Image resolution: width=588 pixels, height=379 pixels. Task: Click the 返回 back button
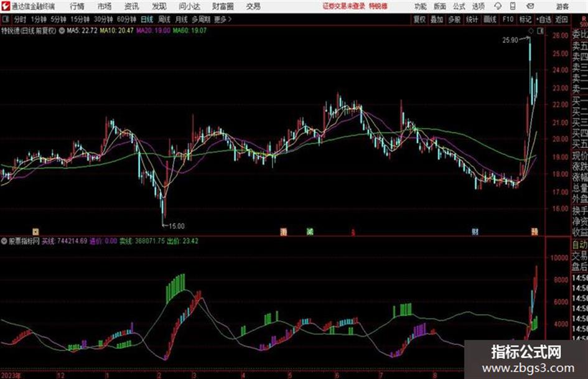pyautogui.click(x=561, y=19)
